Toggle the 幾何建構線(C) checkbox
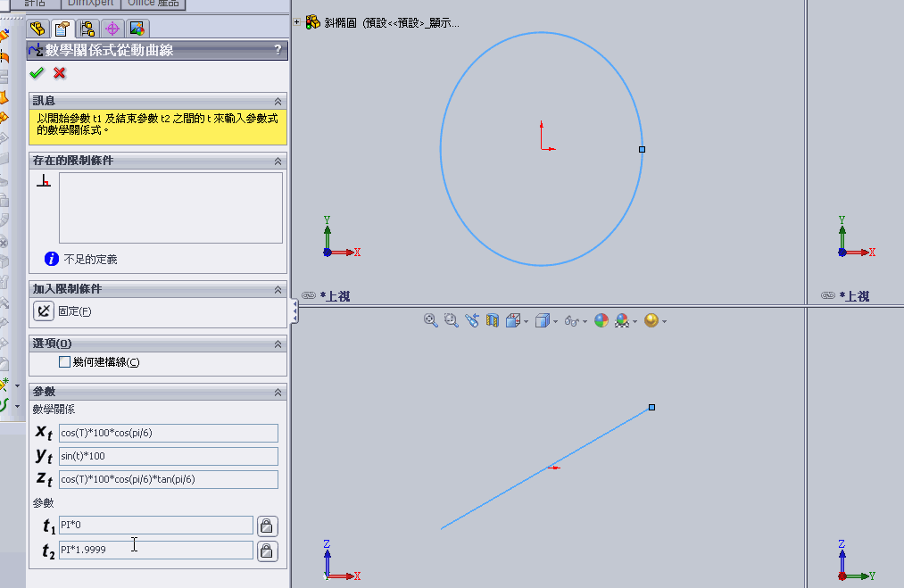The height and width of the screenshot is (588, 904). (x=64, y=362)
